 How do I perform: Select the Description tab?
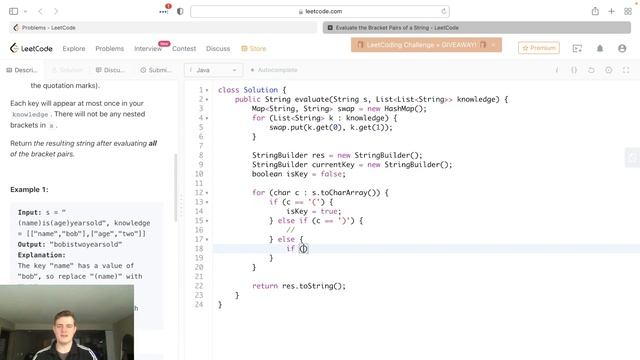point(22,70)
